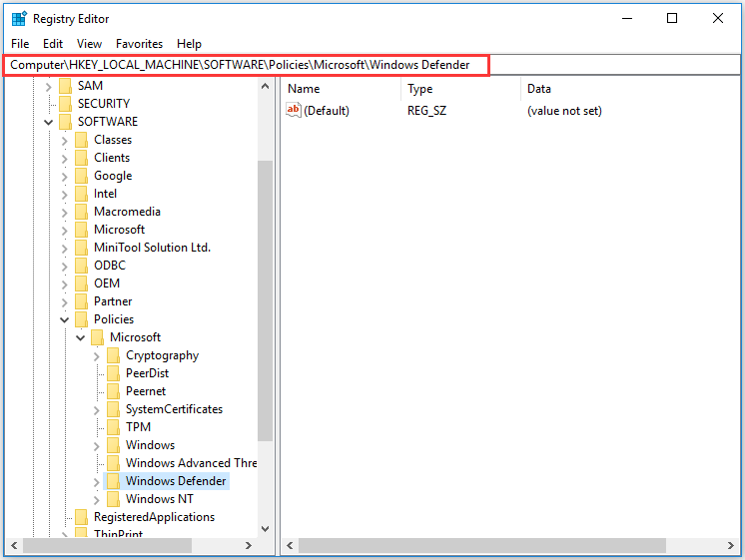
Task: Click the Policies folder icon
Action: pyautogui.click(x=81, y=319)
